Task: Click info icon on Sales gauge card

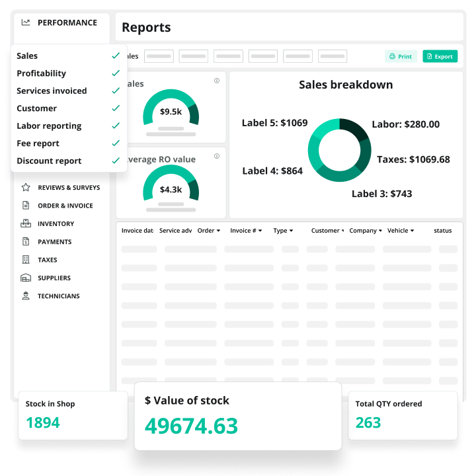Action: [x=217, y=81]
